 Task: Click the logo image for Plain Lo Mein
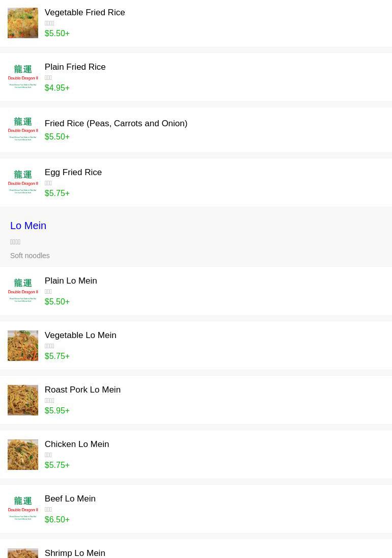(x=23, y=291)
